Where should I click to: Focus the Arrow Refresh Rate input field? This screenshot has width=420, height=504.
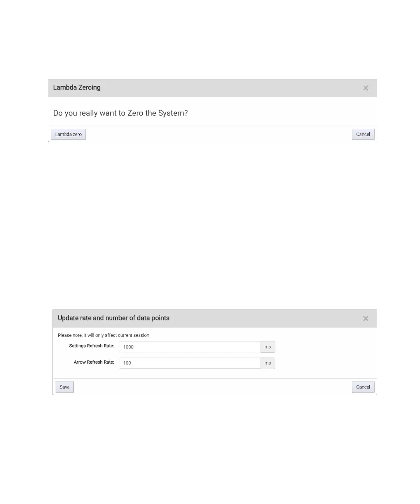click(x=189, y=363)
